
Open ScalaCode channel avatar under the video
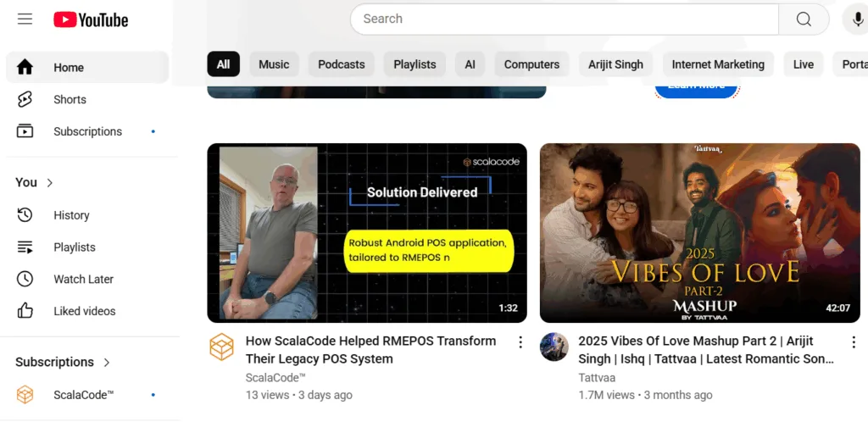(221, 347)
